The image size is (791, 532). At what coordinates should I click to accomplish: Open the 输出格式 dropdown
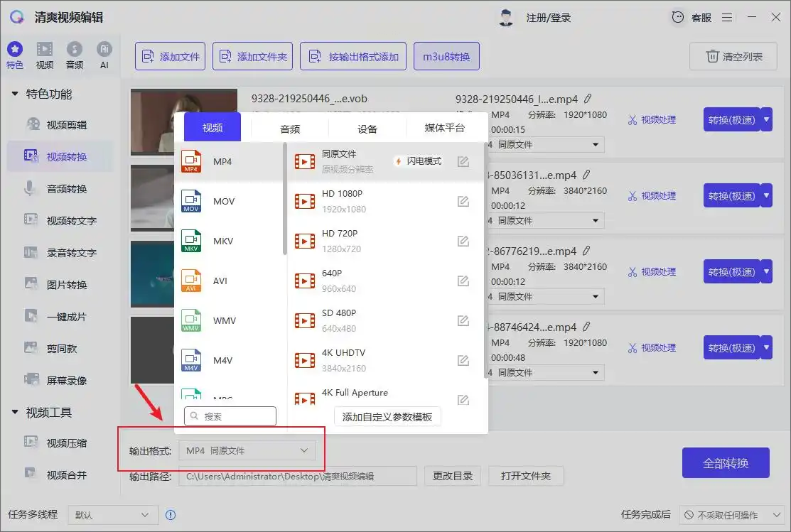pos(246,450)
